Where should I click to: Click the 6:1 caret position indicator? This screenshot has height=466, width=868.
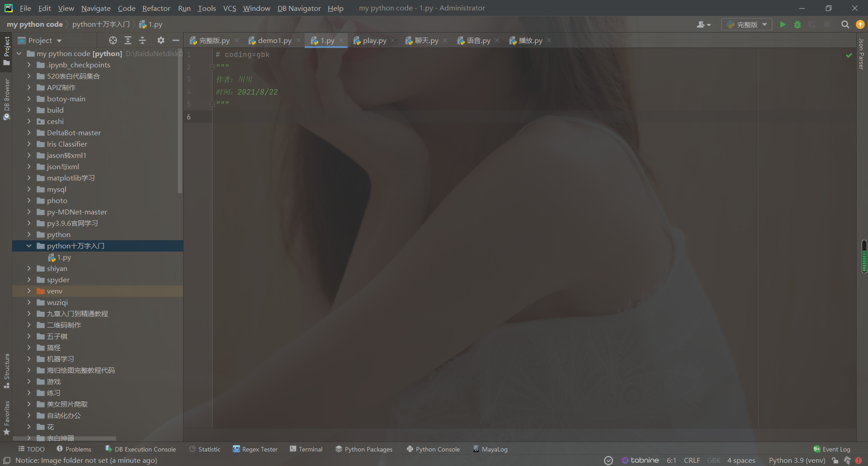click(x=671, y=460)
